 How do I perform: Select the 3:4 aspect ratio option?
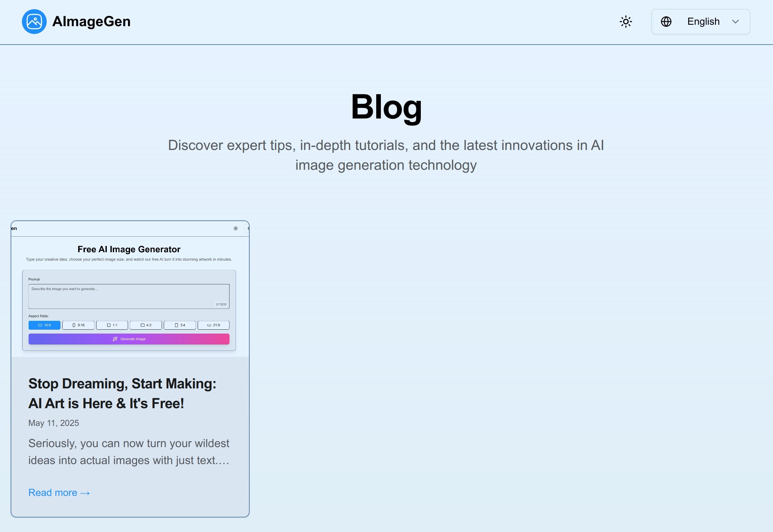pyautogui.click(x=180, y=325)
